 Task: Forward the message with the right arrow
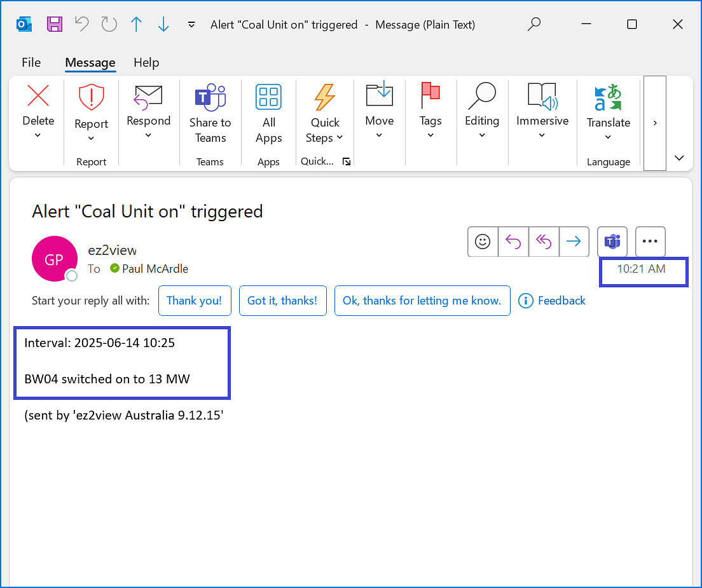pos(574,242)
